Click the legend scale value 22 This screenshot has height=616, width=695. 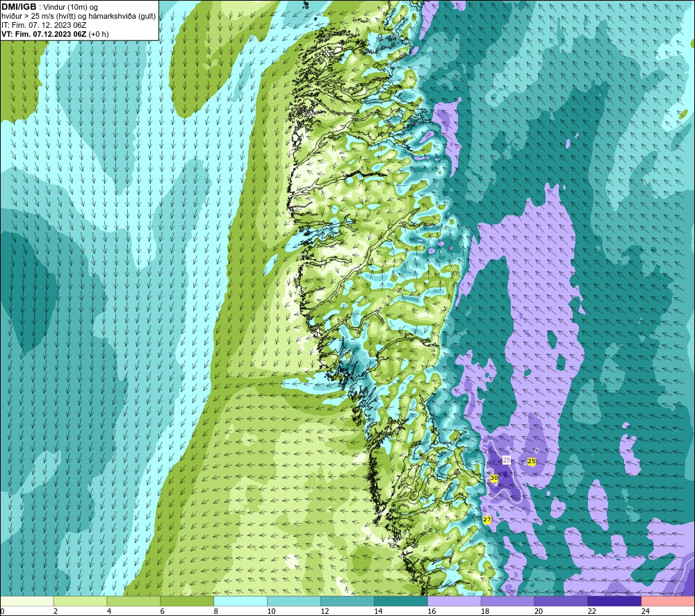[x=591, y=611]
